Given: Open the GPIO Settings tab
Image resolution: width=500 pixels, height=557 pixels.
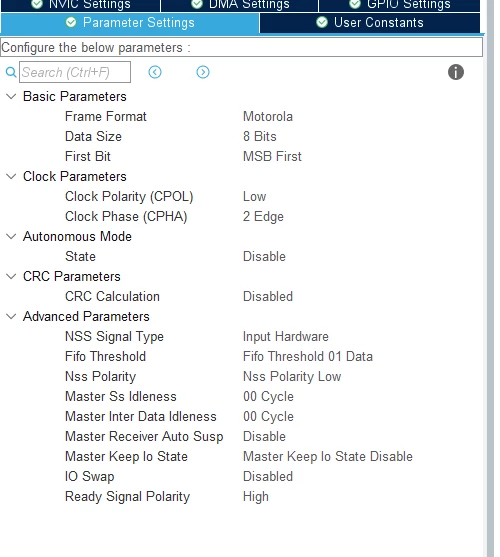Looking at the screenshot, I should click(400, 5).
